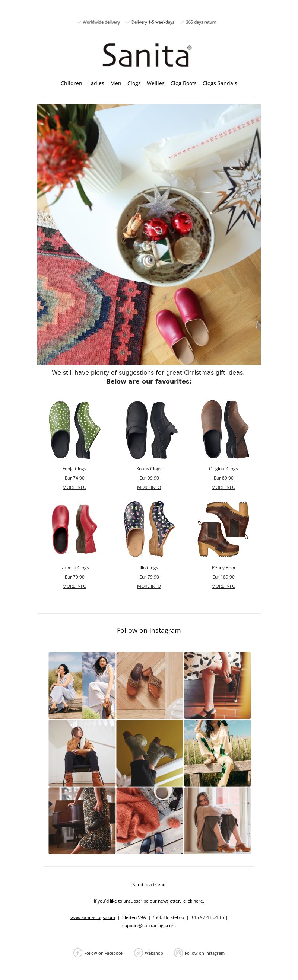Click the Sanita logo
Screen dimensions: 298x980
click(x=147, y=55)
